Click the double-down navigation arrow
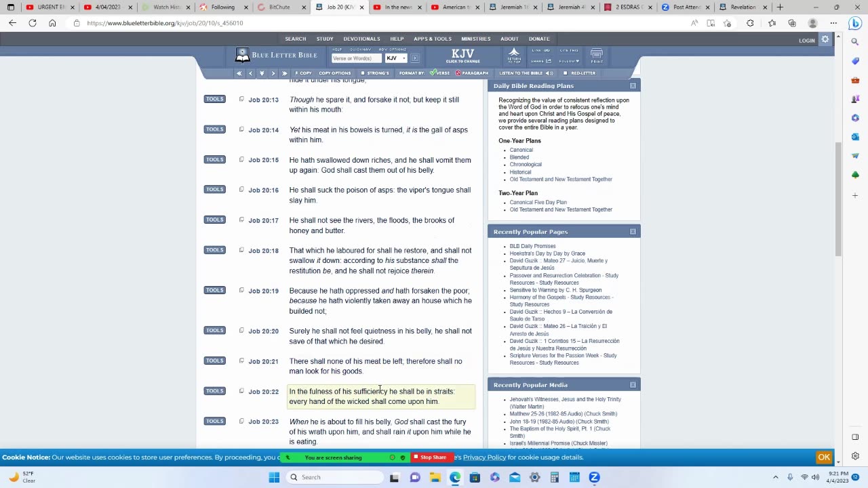The width and height of the screenshot is (868, 488). click(262, 73)
